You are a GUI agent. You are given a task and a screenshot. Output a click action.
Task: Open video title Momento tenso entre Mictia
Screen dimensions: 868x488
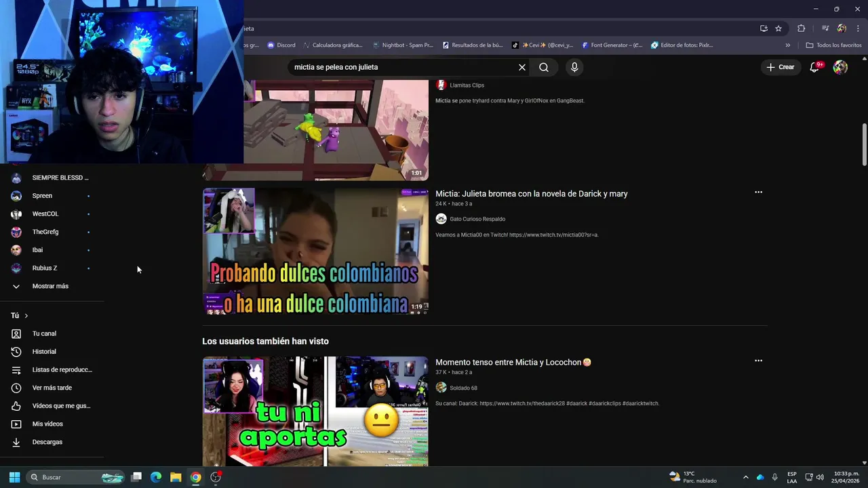[x=513, y=363]
